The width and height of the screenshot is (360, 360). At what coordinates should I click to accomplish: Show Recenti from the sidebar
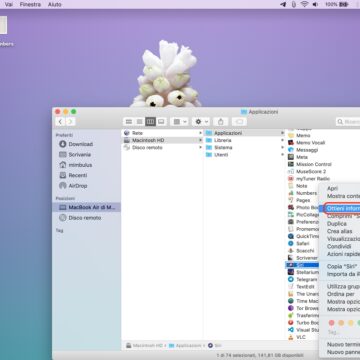tap(73, 175)
